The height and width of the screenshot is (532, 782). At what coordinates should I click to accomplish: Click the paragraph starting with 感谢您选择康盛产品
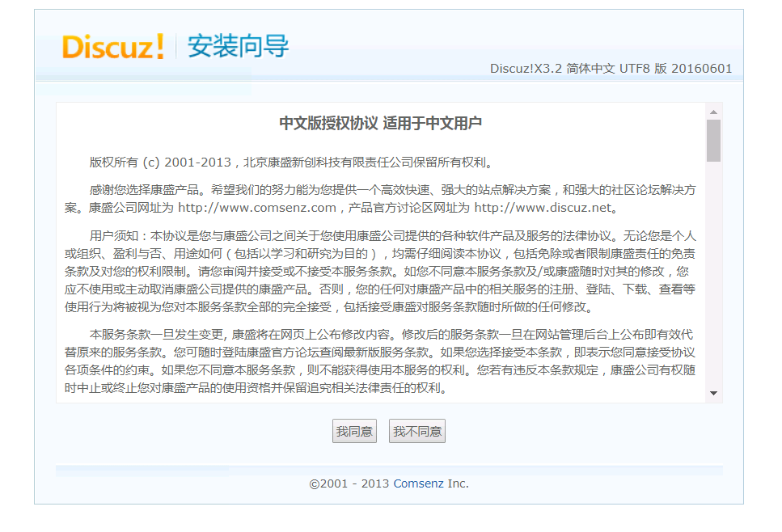click(380, 198)
